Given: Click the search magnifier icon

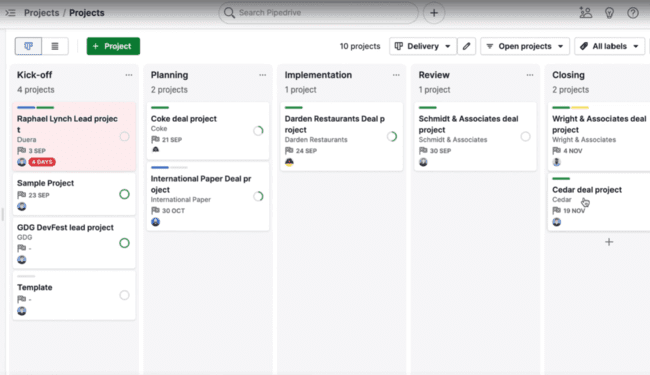Looking at the screenshot, I should (x=229, y=13).
